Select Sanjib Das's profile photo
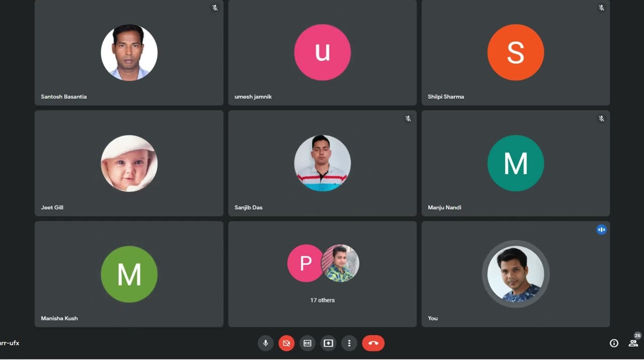 click(323, 163)
